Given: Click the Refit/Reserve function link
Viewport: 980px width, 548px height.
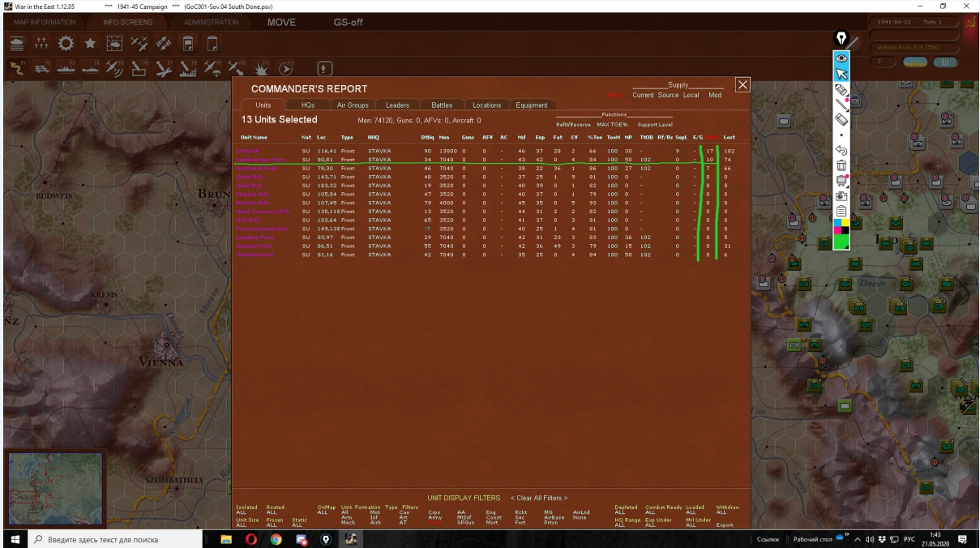Looking at the screenshot, I should (x=572, y=123).
